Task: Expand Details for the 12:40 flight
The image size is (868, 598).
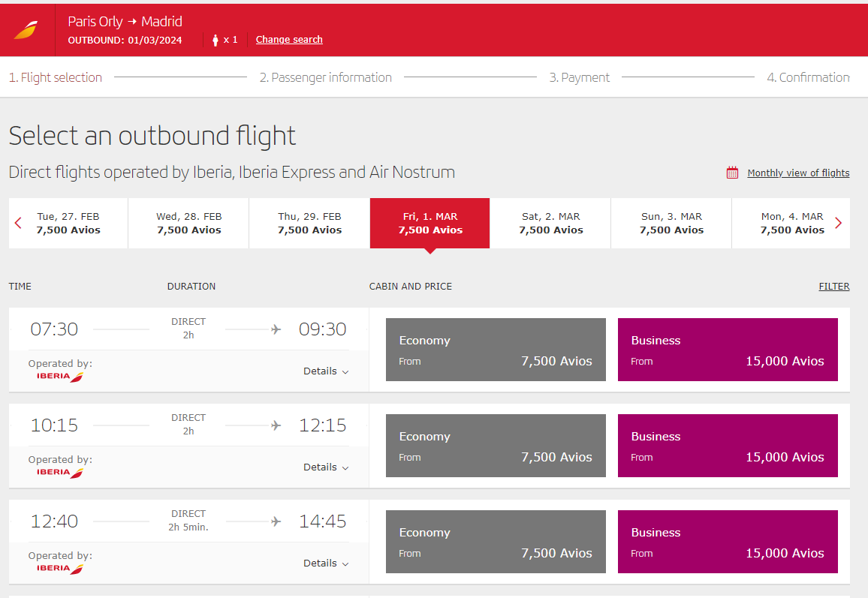Action: [x=326, y=563]
